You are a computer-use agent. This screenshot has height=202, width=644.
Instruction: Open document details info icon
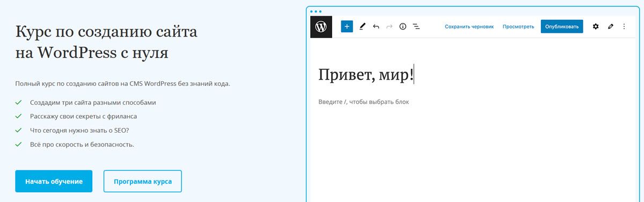click(403, 26)
